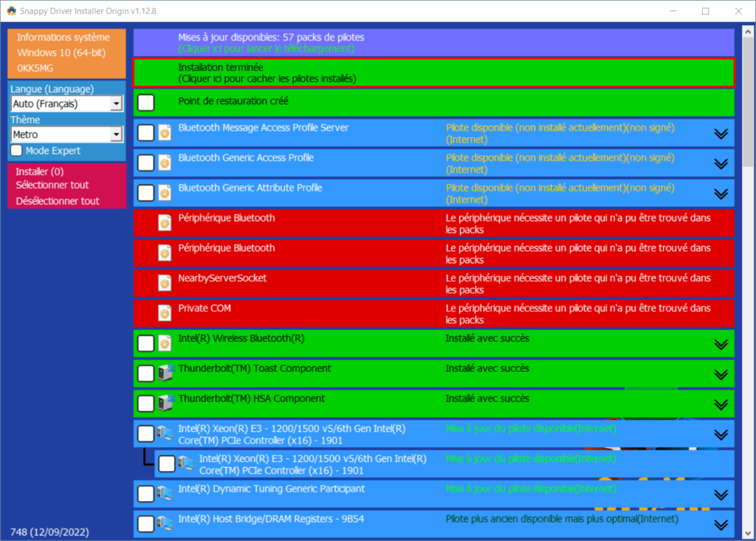Expand Thunderbolt(TM) HSA Component row chevron
756x541 pixels.
coord(721,404)
